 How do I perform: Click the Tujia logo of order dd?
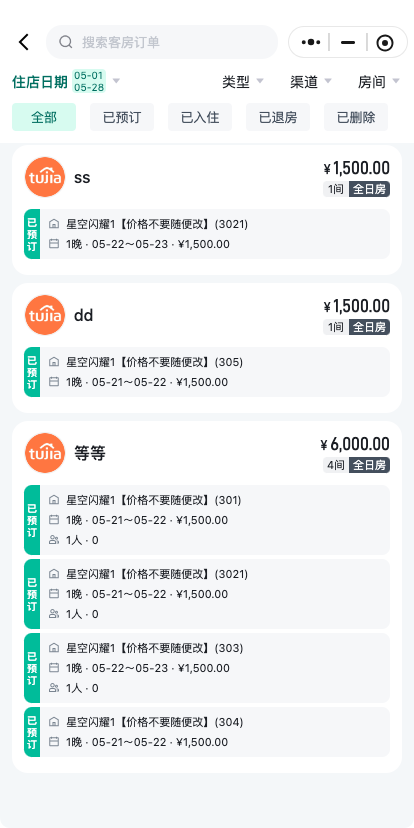point(45,315)
